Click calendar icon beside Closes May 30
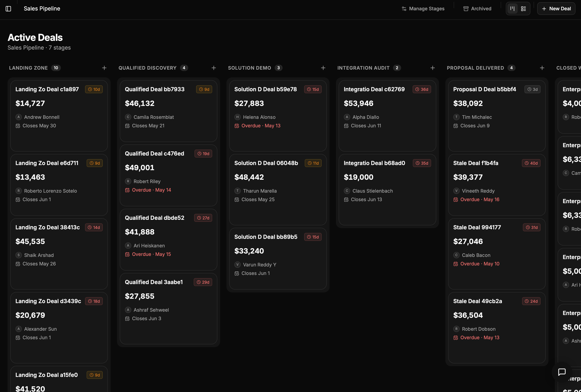The width and height of the screenshot is (581, 392). coord(18,126)
